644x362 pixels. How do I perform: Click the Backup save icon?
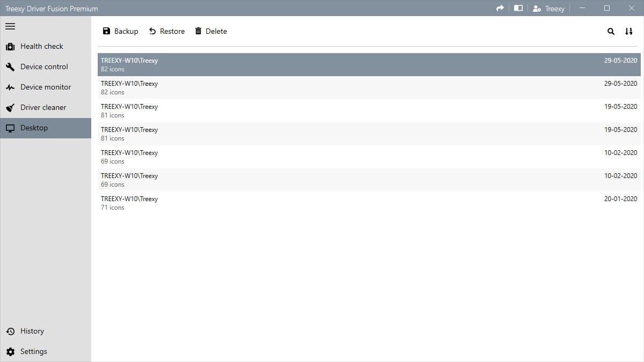tap(106, 31)
